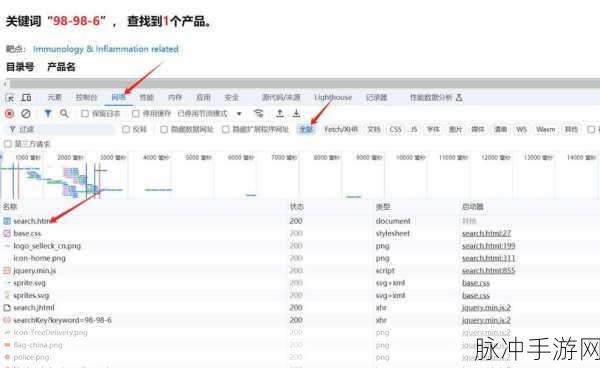Viewport: 600px width, 368px height.
Task: Filter requests by Fetch/XHR
Action: [341, 130]
